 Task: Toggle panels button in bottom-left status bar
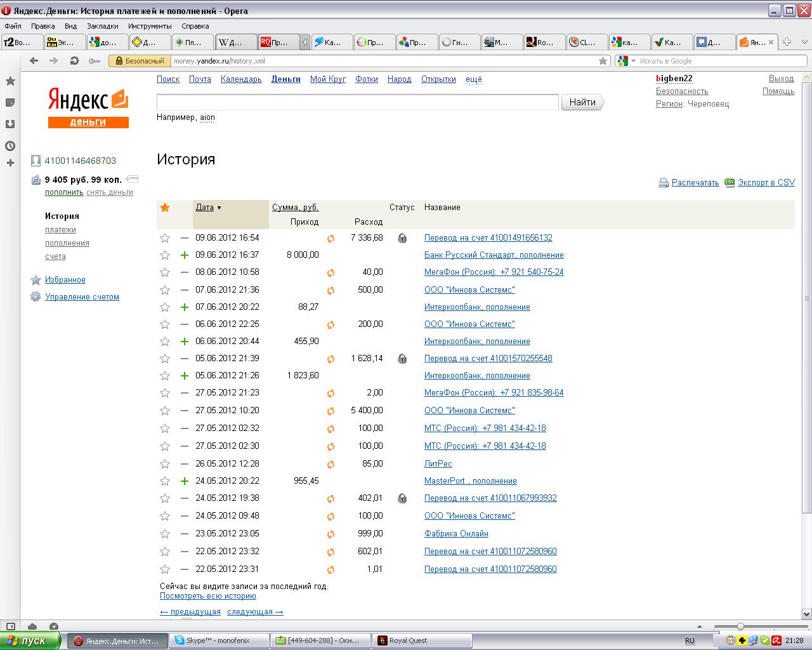[11, 627]
